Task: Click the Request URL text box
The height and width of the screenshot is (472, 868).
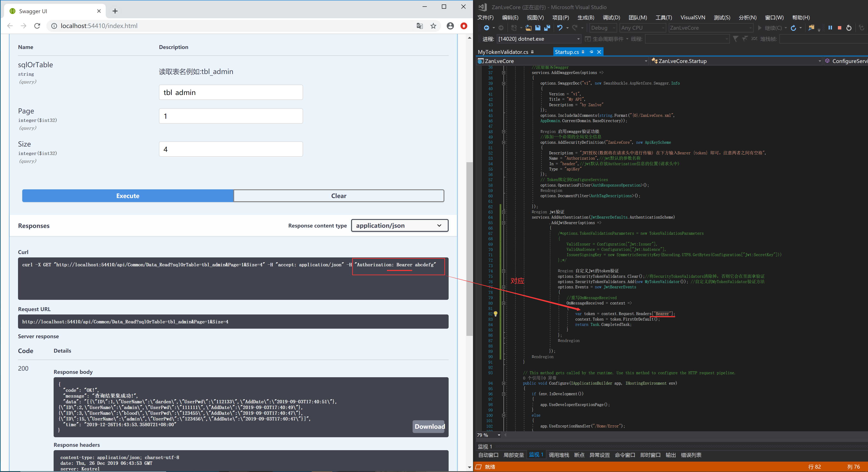Action: [x=233, y=322]
